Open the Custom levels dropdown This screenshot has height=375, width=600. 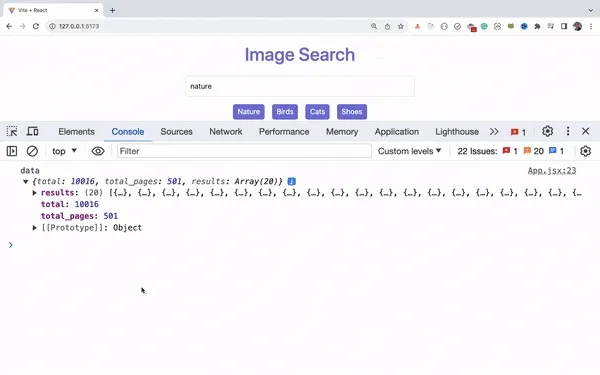click(409, 151)
